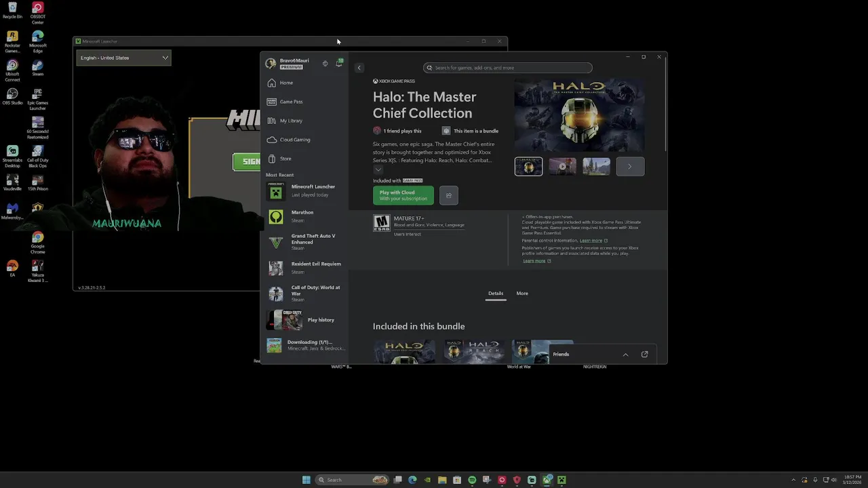Open Google Chrome desktop icon
Viewport: 868px width, 488px height.
(x=38, y=243)
